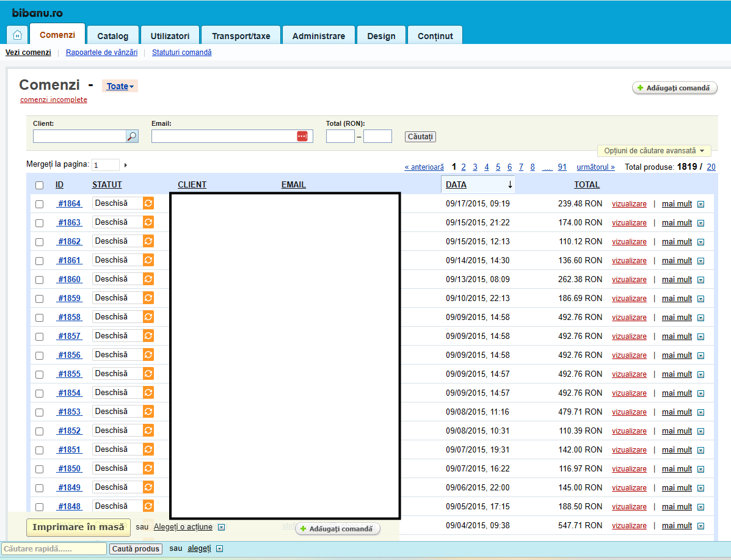Refresh status icon for order #1861
Screen dimensions: 731x560
tap(148, 260)
